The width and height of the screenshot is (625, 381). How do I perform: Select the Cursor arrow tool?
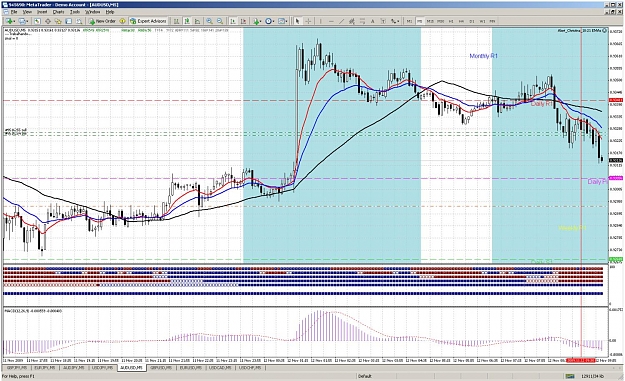[x=297, y=21]
